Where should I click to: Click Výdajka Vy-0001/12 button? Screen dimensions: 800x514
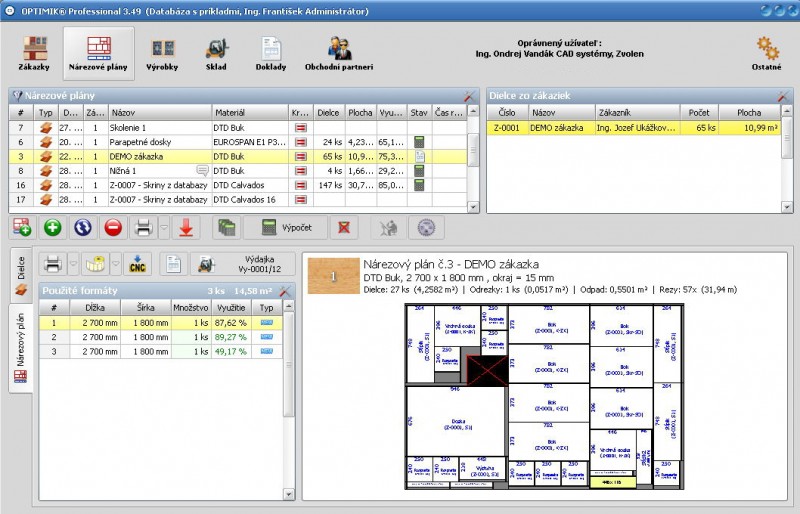point(244,264)
